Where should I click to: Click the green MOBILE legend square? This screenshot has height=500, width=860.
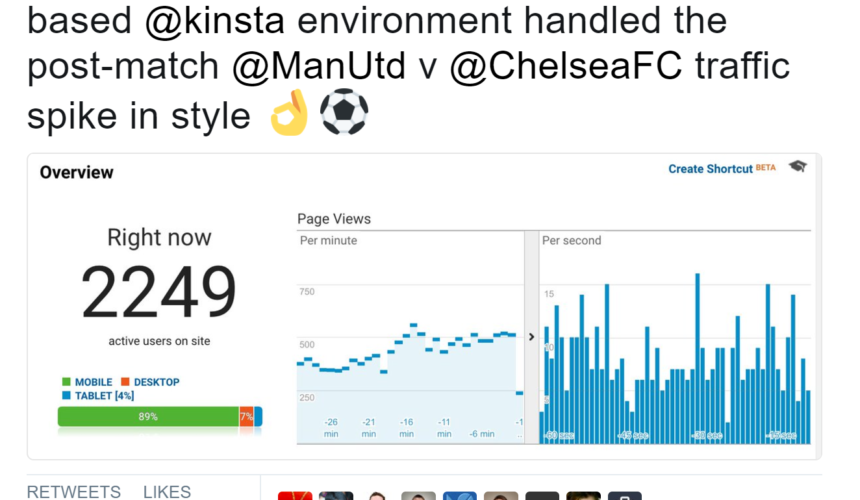pos(66,382)
